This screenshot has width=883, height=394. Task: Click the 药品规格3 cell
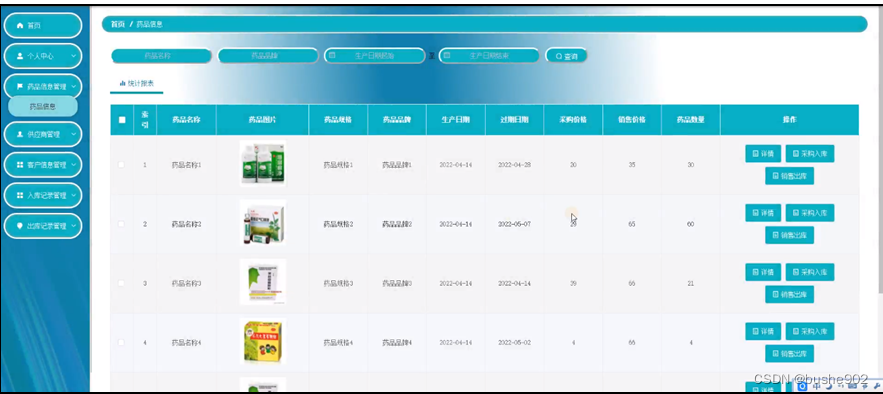[x=338, y=283]
